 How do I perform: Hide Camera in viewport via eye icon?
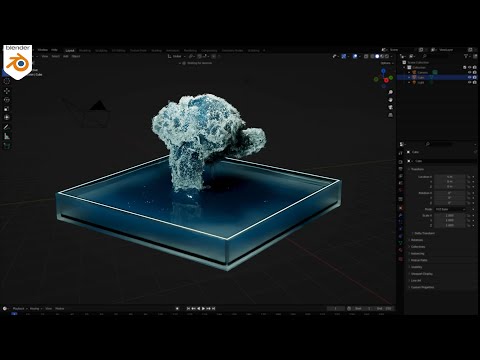[x=469, y=72]
